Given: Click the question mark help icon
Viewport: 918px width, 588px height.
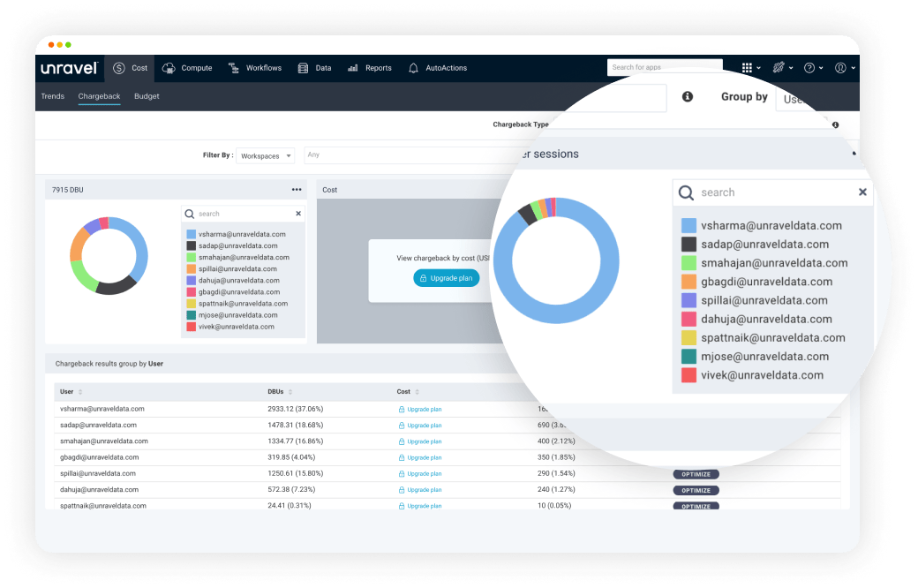Looking at the screenshot, I should tap(809, 68).
